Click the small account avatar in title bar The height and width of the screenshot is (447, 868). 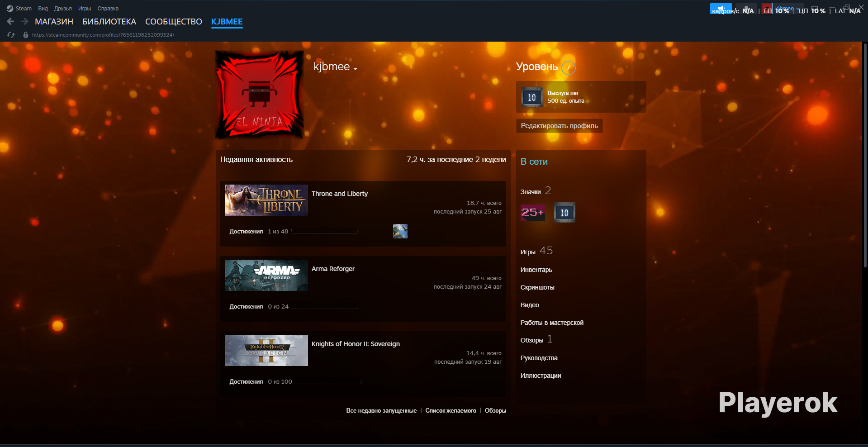(x=766, y=9)
